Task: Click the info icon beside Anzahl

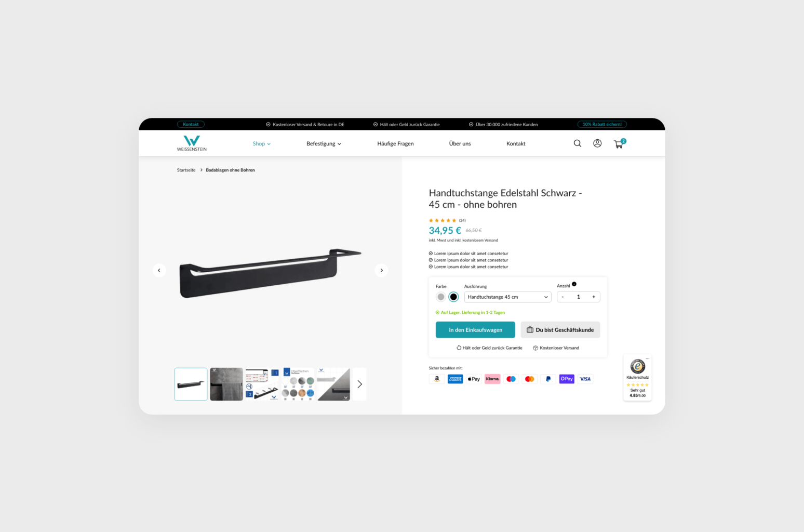Action: [x=574, y=284]
